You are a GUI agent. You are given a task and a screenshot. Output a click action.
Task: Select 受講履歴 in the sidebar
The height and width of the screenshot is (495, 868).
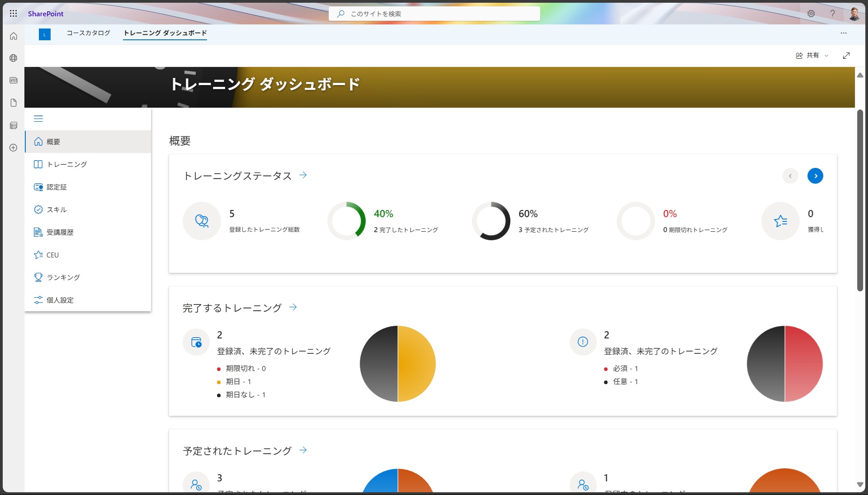88,232
